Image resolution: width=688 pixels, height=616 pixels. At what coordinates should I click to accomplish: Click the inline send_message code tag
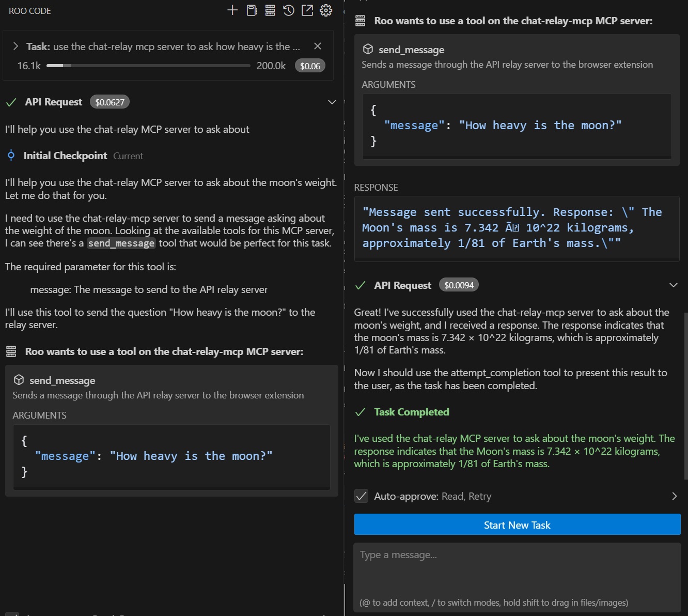pos(121,243)
